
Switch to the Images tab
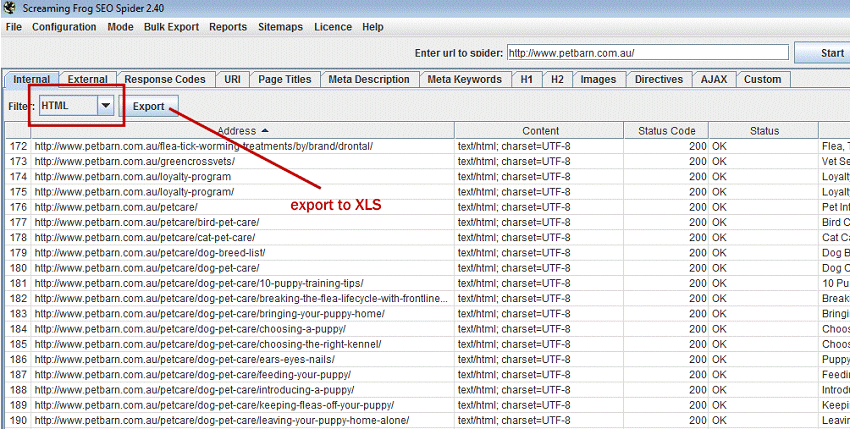click(x=598, y=80)
